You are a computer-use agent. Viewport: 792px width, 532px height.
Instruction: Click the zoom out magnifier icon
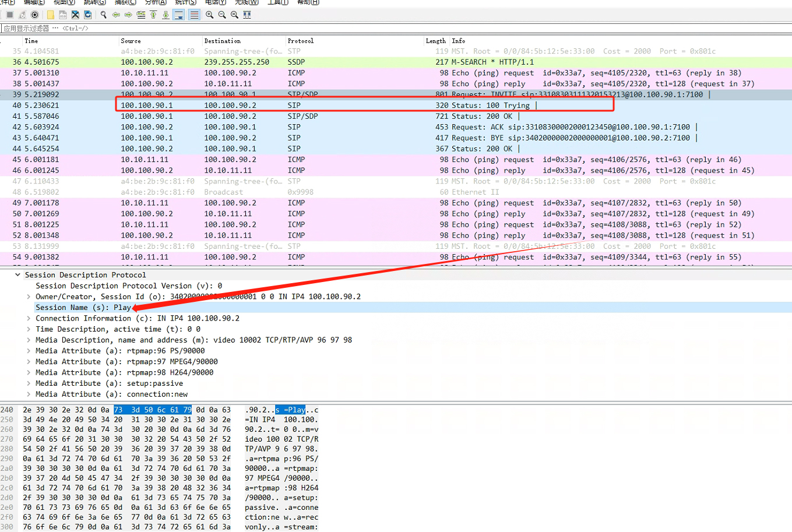[x=222, y=15]
